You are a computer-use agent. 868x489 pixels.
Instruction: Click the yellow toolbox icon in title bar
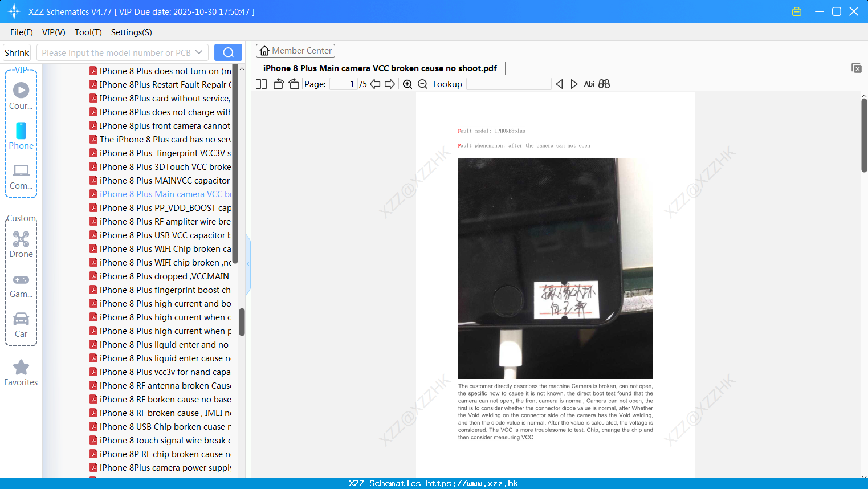point(797,11)
